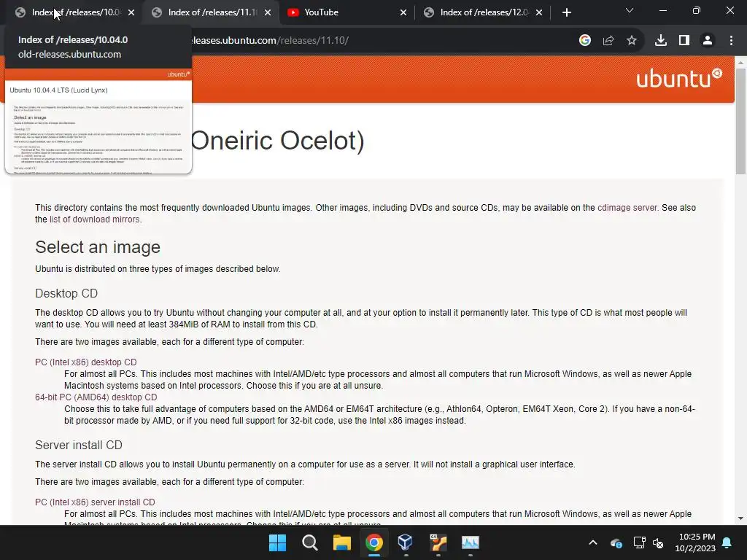Click the Google icon in address bar
The height and width of the screenshot is (560, 747).
pyautogui.click(x=585, y=41)
